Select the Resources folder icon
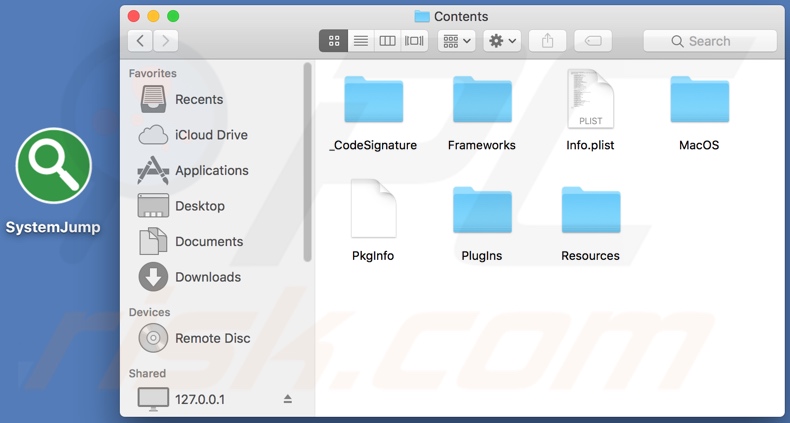The height and width of the screenshot is (423, 790). (x=590, y=210)
